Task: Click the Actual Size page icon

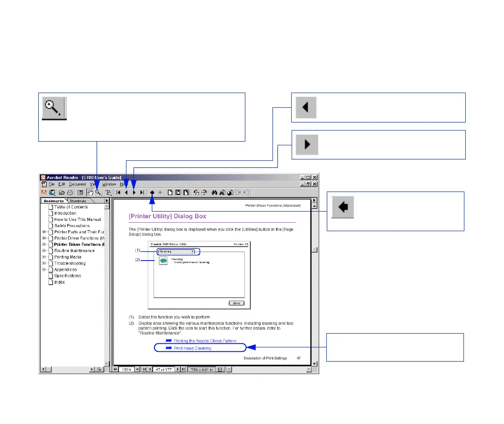Action: (x=170, y=192)
